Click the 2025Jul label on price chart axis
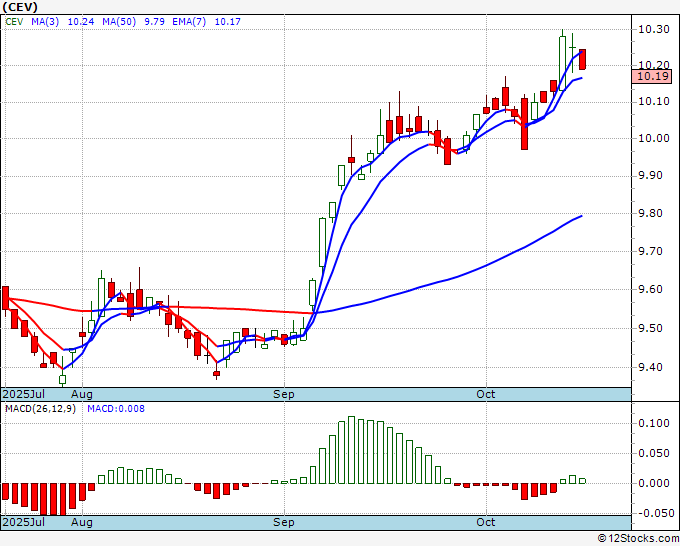This screenshot has width=680, height=546. 24,394
